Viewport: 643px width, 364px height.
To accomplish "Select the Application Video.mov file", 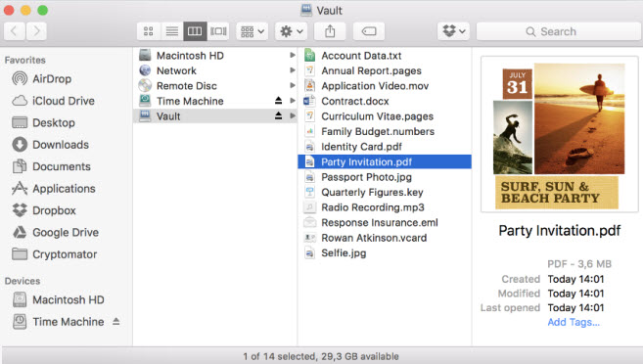I will 385,86.
